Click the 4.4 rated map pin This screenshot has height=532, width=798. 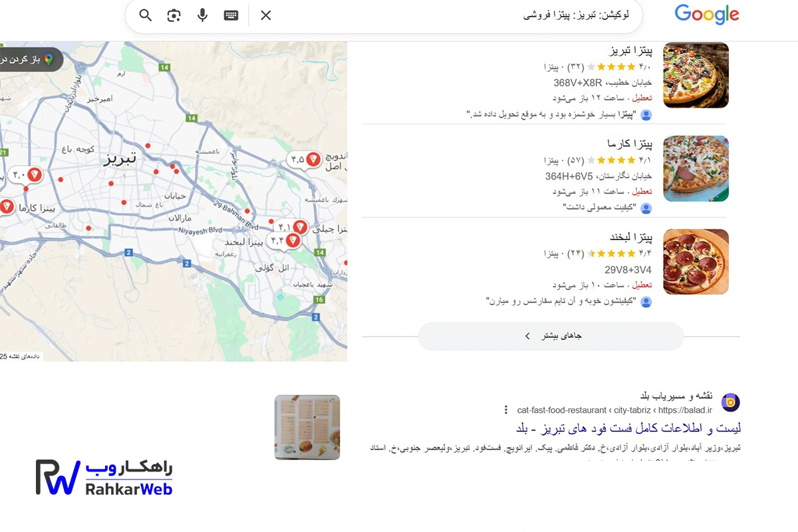click(284, 241)
